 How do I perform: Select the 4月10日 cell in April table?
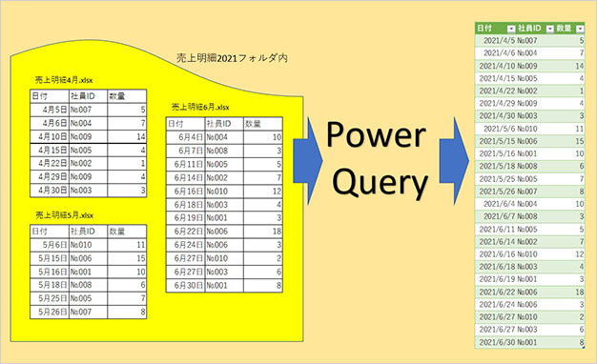pos(50,136)
